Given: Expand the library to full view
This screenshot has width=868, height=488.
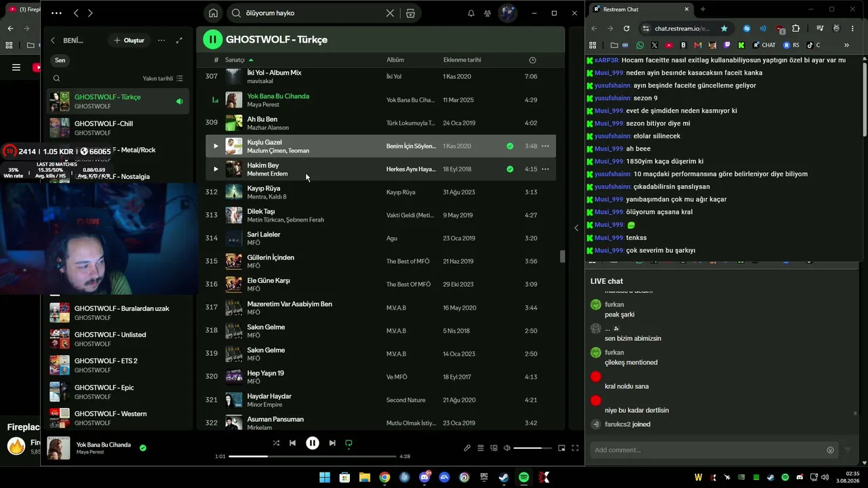Looking at the screenshot, I should 179,41.
